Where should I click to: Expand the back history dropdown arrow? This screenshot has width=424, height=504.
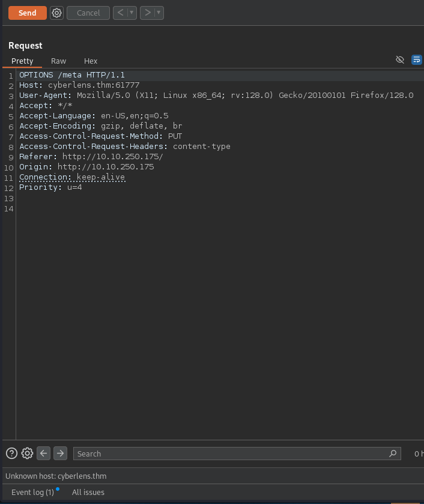(132, 13)
